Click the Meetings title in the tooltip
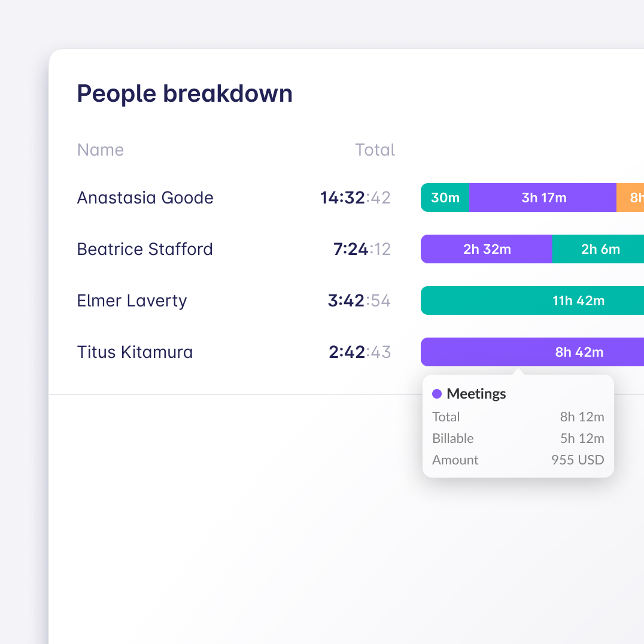Screen dimensions: 644x644 coord(476,394)
